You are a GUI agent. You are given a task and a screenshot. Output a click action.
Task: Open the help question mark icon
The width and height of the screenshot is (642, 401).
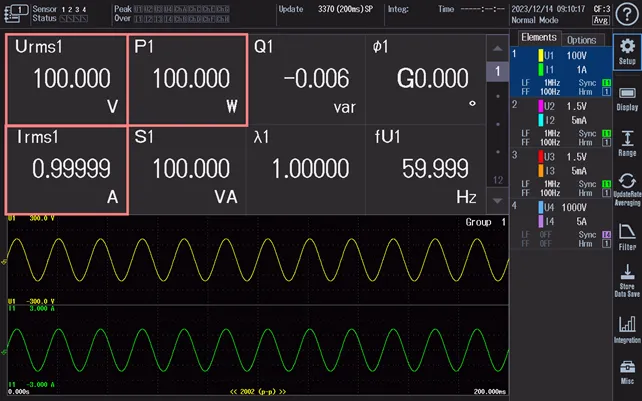pyautogui.click(x=627, y=14)
